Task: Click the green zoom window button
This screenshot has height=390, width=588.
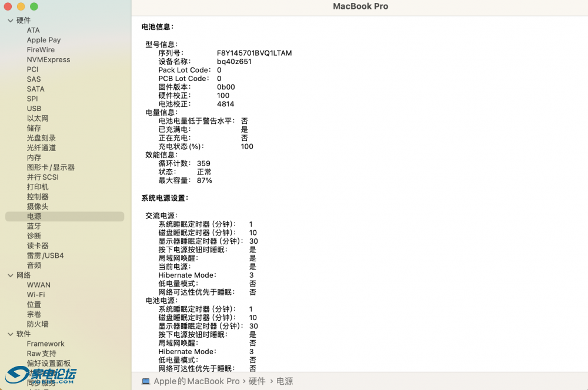Action: coord(34,6)
